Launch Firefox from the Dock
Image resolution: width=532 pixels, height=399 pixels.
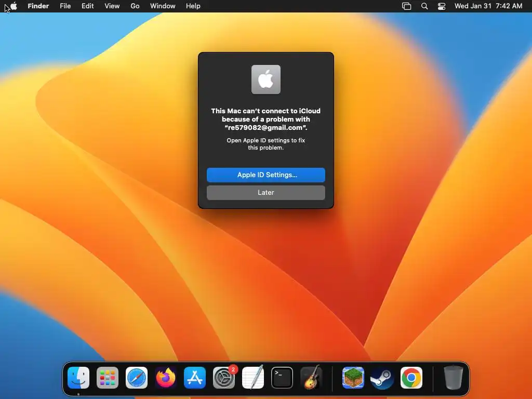(x=166, y=377)
